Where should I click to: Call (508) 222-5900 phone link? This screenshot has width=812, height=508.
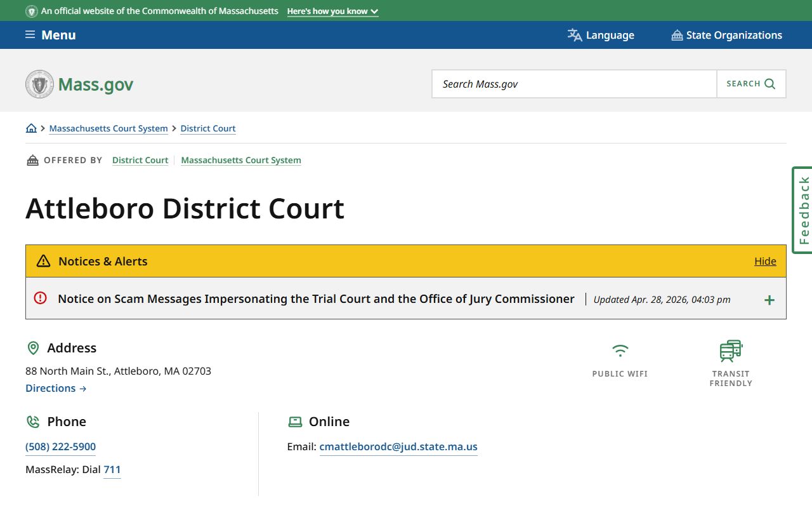[x=61, y=446]
